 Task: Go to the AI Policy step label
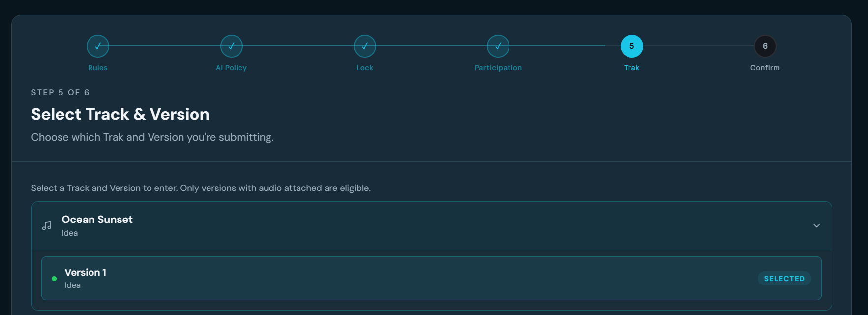click(x=232, y=68)
